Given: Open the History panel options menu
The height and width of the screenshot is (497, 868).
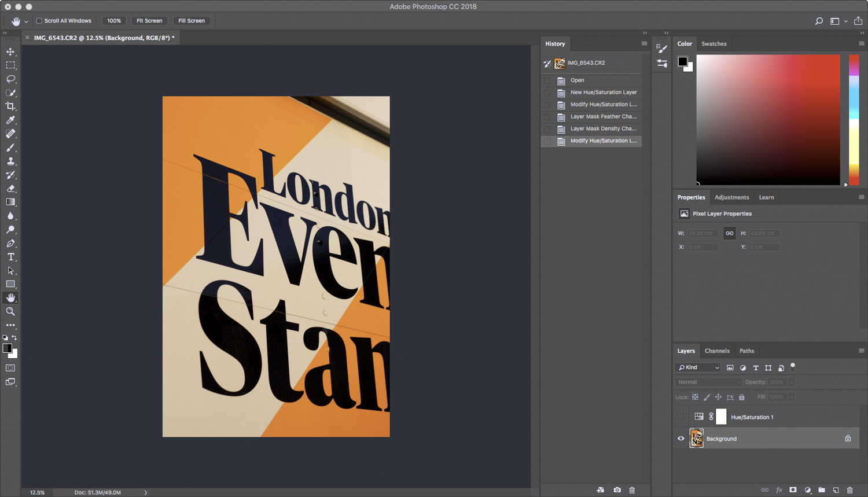Looking at the screenshot, I should (644, 43).
